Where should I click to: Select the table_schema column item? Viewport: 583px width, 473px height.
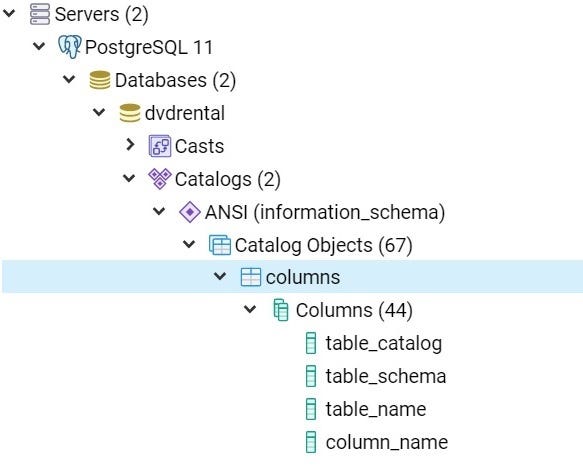click(376, 376)
